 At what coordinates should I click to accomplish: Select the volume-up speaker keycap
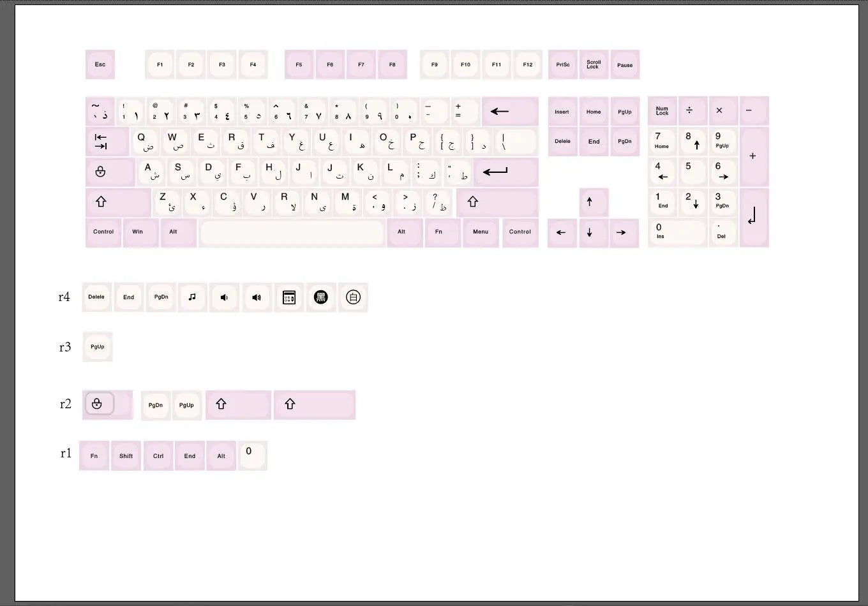point(257,297)
